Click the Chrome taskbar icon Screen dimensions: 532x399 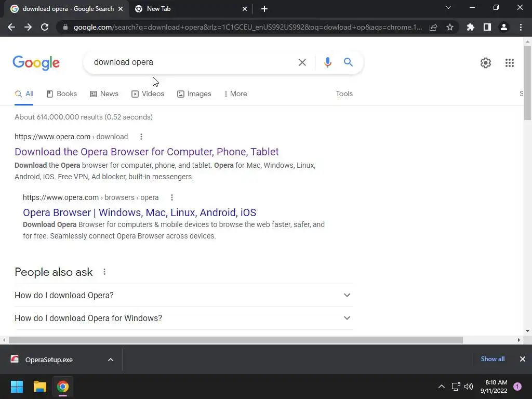point(63,387)
